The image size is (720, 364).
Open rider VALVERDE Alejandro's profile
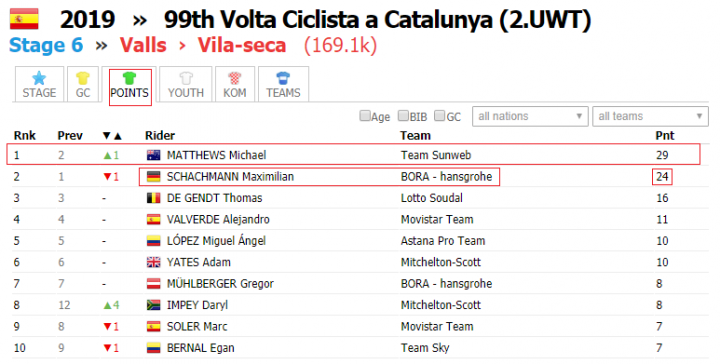218,219
